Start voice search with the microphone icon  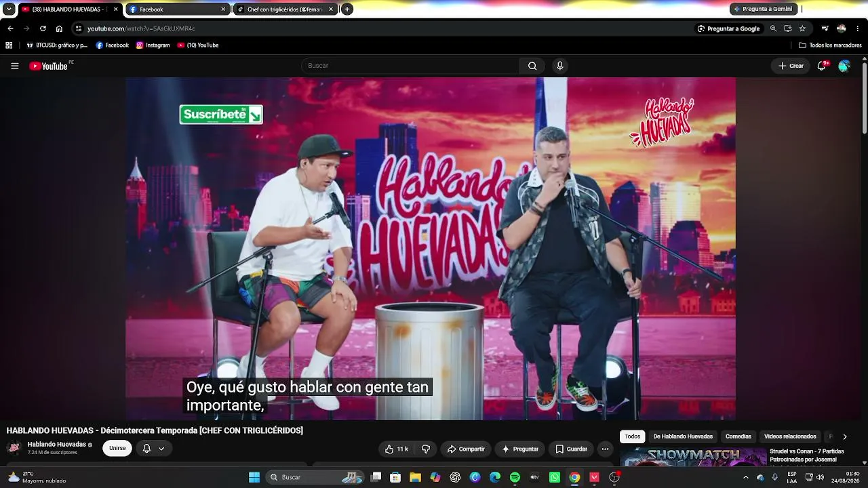coord(559,66)
